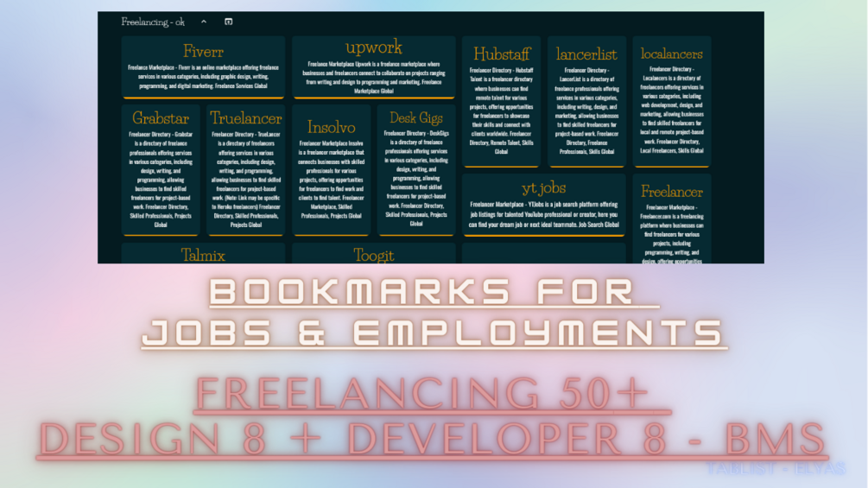This screenshot has width=868, height=488.
Task: Open the lancerlist bookmark card
Action: click(586, 102)
